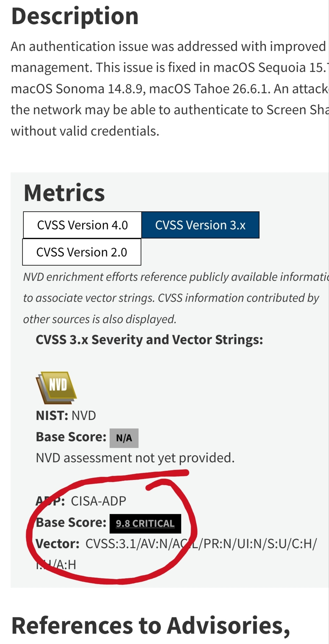329x644 pixels.
Task: Open the 9.8 CRITICAL score link
Action: point(145,523)
